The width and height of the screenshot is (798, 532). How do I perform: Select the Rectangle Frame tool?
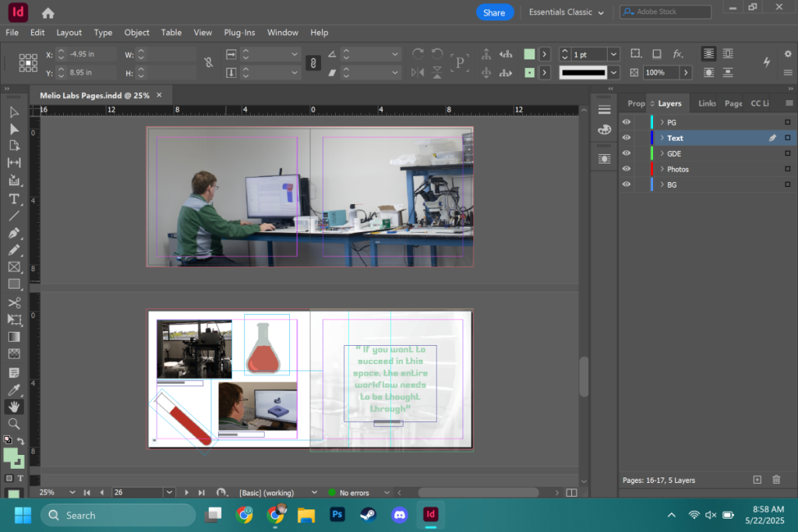click(14, 267)
